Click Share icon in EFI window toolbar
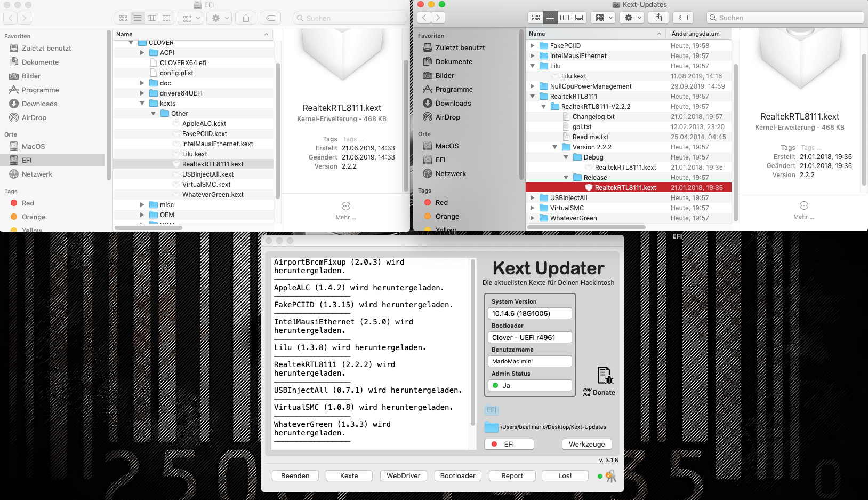The image size is (868, 500). [x=246, y=18]
